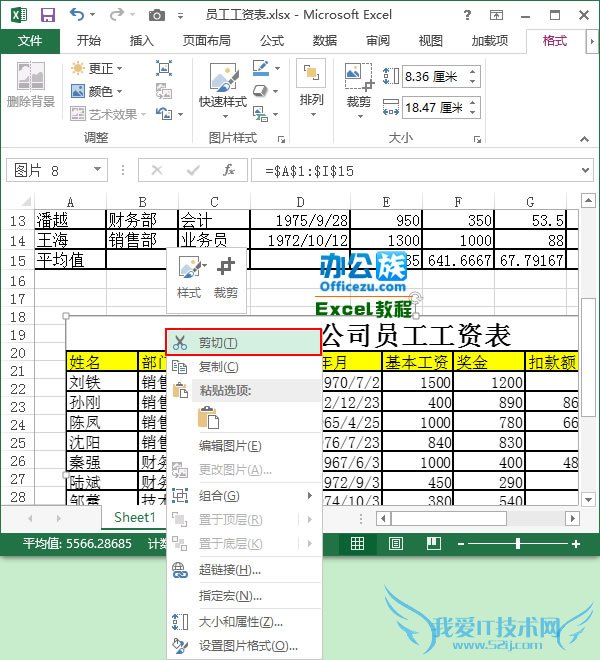
Task: Open the Customize Quick Access Toolbar dropdown
Action: coord(180,16)
